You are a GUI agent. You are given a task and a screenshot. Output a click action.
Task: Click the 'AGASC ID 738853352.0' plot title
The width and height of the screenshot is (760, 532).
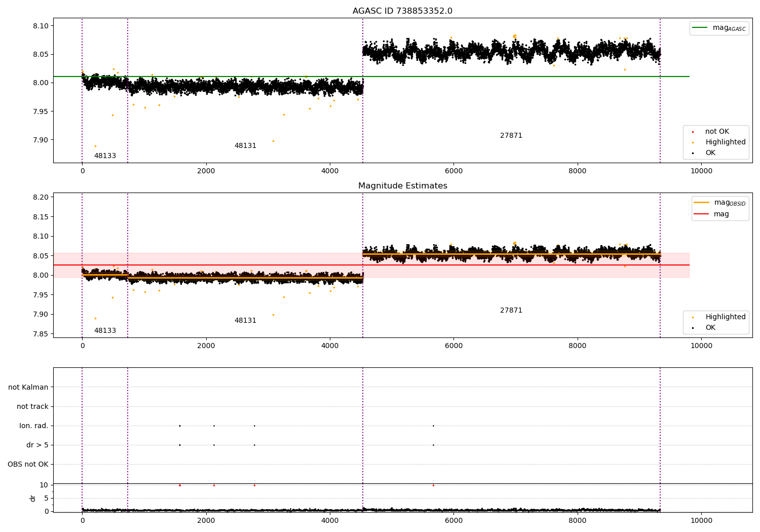click(402, 11)
